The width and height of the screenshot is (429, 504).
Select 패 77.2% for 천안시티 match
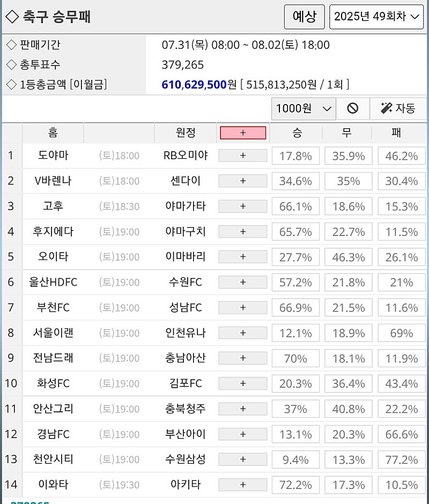[x=402, y=459]
